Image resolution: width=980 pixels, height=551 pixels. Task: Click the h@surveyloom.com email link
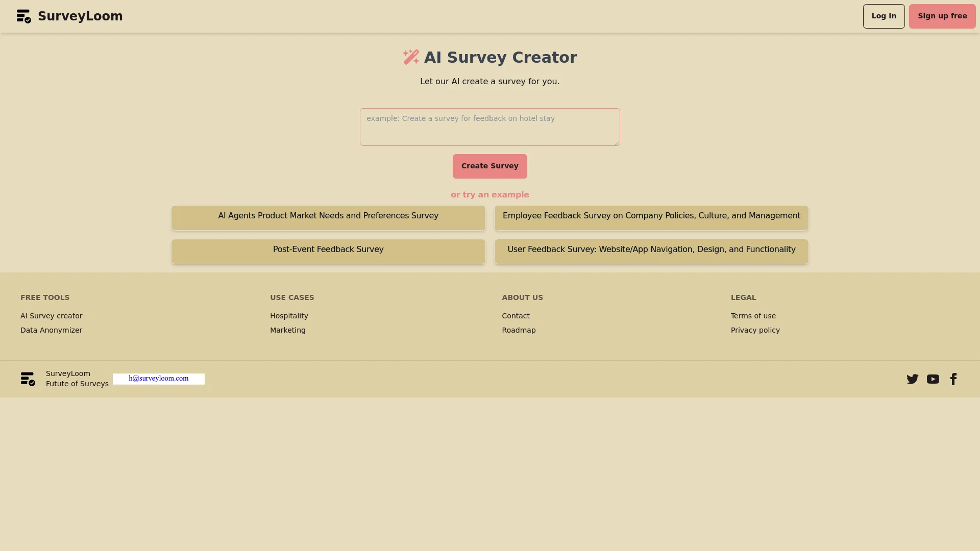(159, 379)
